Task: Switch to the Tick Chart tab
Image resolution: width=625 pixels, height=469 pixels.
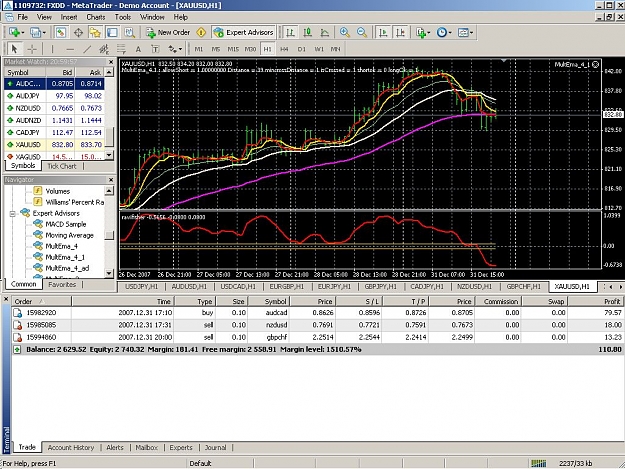Action: pos(62,166)
